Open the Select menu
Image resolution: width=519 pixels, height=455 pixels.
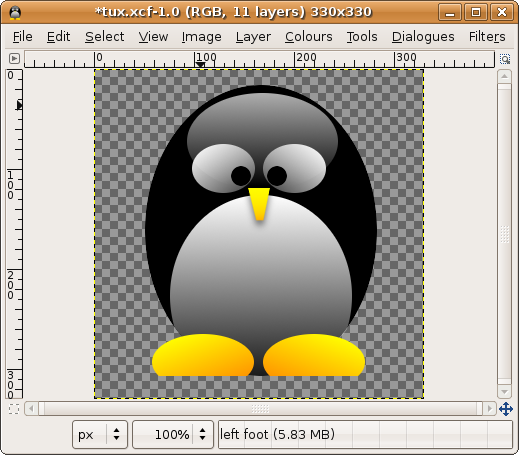click(104, 37)
